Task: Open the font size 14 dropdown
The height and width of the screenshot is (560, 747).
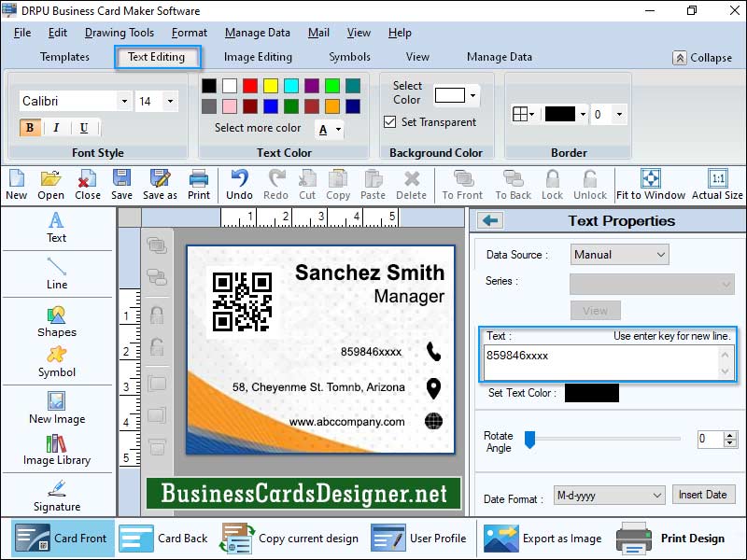Action: tap(170, 101)
